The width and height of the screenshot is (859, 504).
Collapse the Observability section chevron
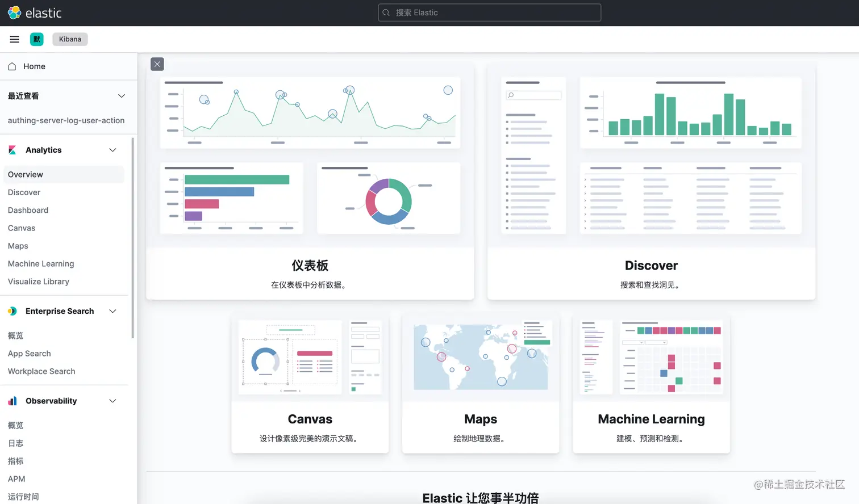112,401
